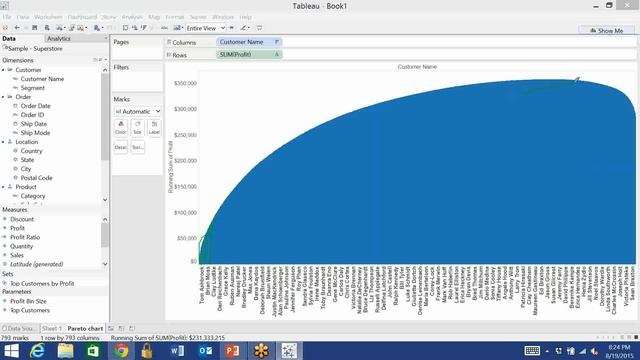Click the Tooltip button on Marks card
Image resolution: width=640 pixels, height=360 pixels.
tap(138, 147)
